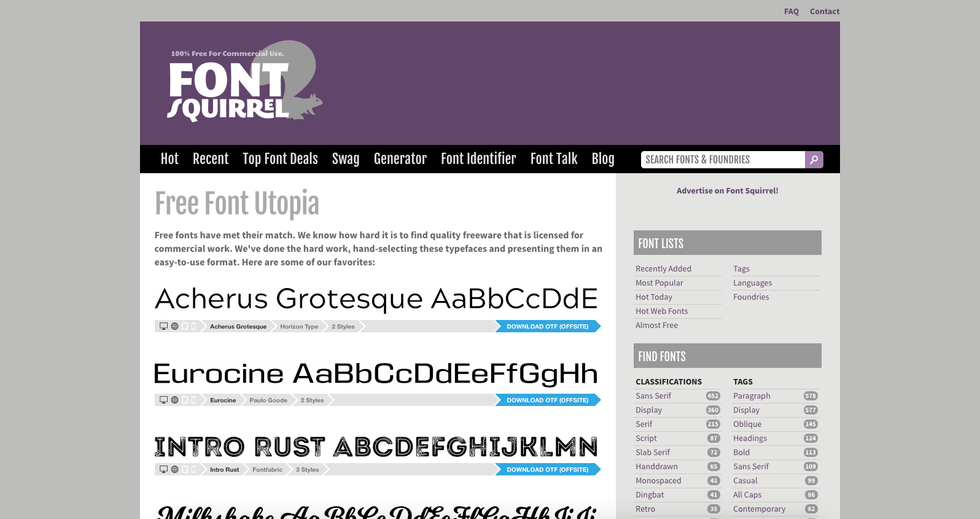Open the Font Talk page
Viewport: 980px width, 519px height.
(554, 159)
